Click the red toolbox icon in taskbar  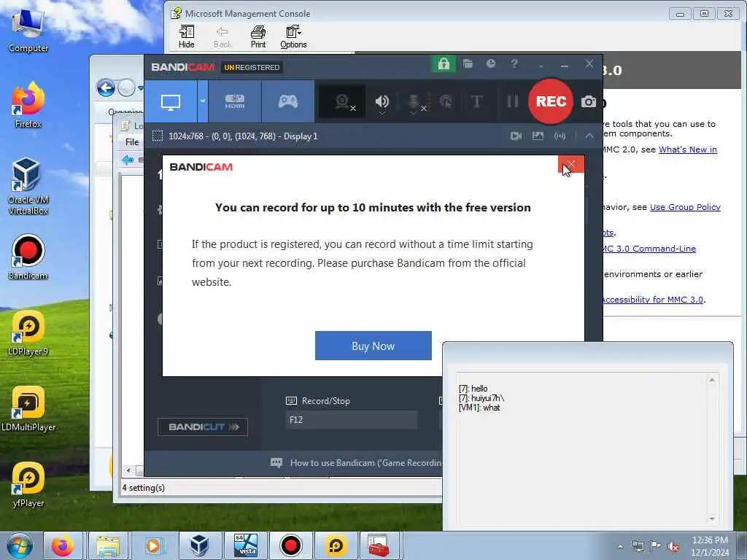pos(379,545)
